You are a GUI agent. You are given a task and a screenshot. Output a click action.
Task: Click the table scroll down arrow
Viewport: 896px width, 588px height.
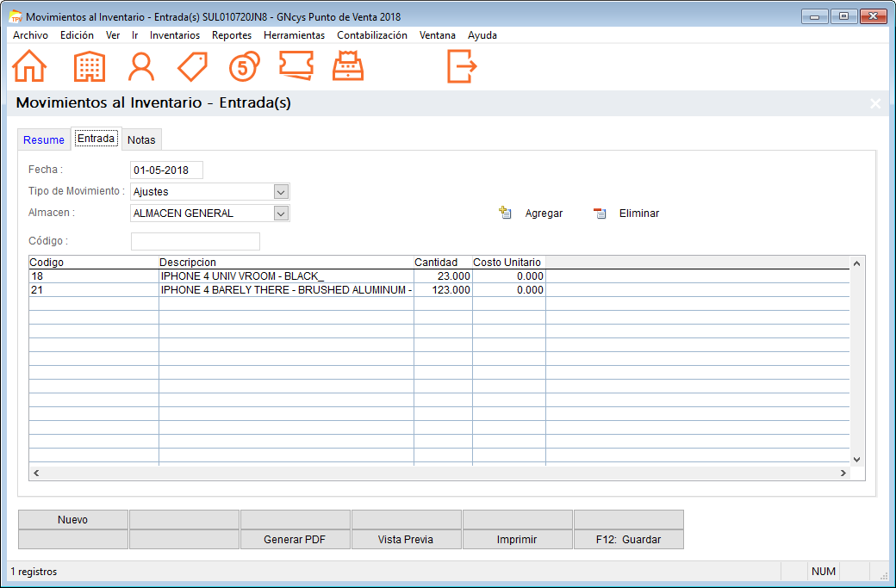click(x=856, y=459)
